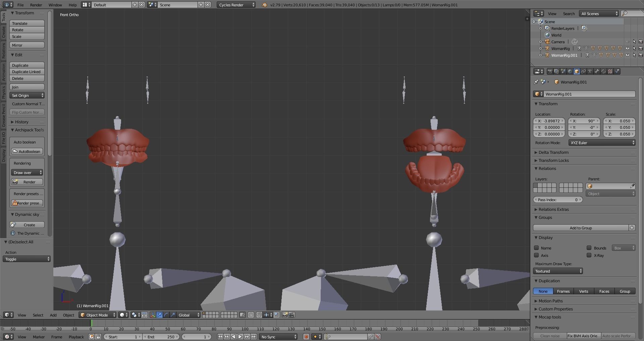Click the proportional editing circle icon
This screenshot has height=341, width=644.
coord(251,315)
